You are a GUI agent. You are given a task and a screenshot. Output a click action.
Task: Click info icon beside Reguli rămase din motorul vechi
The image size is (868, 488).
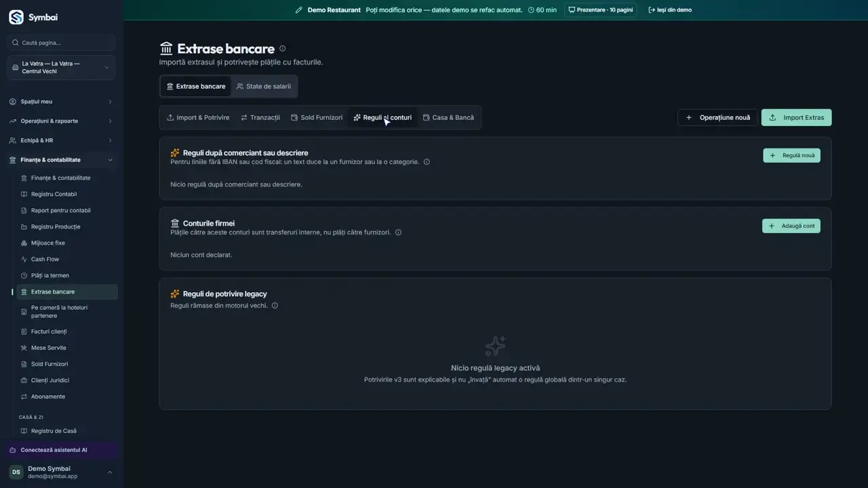[x=275, y=306]
